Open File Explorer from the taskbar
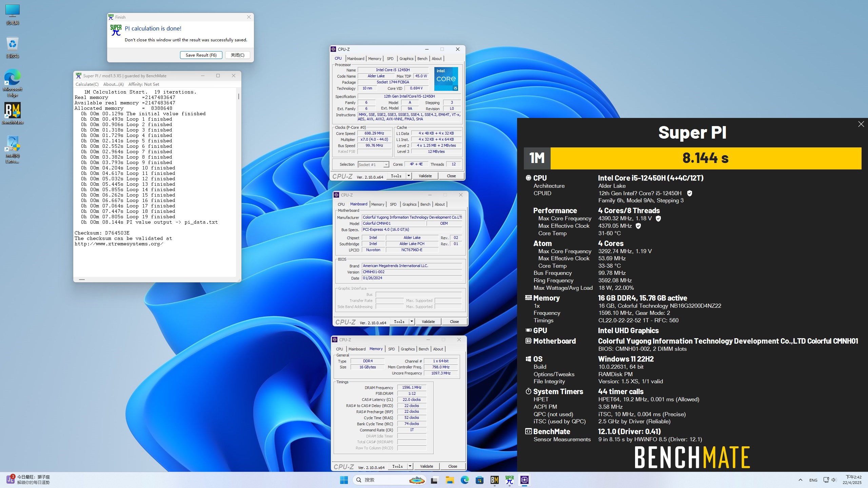This screenshot has height=488, width=868. coord(450,480)
